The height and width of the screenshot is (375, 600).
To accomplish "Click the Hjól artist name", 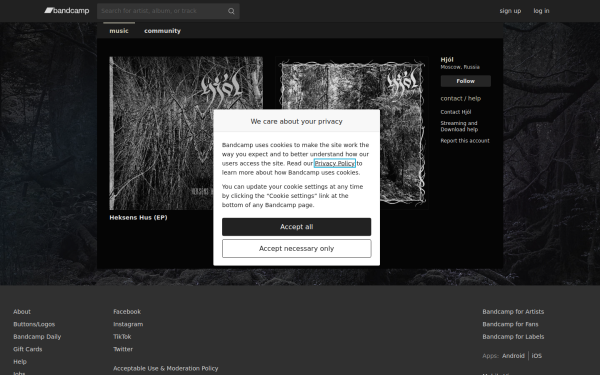I will coord(447,59).
